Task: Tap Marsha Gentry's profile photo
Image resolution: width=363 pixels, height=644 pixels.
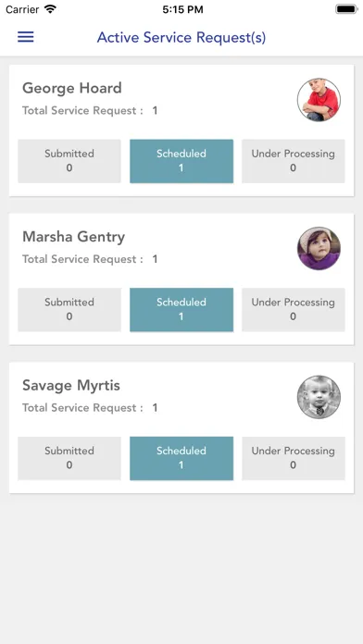Action: click(319, 249)
